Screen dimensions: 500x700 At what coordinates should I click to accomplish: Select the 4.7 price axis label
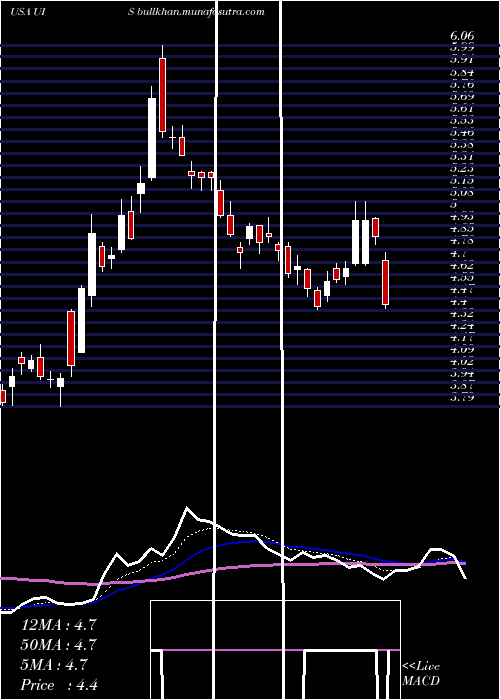pos(458,254)
